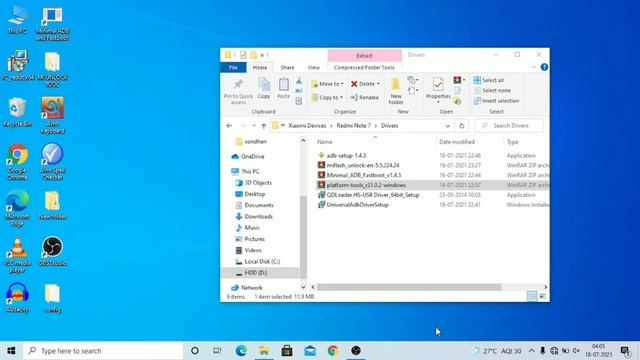Open Avro Keyboard desktop shortcut

coord(52,115)
